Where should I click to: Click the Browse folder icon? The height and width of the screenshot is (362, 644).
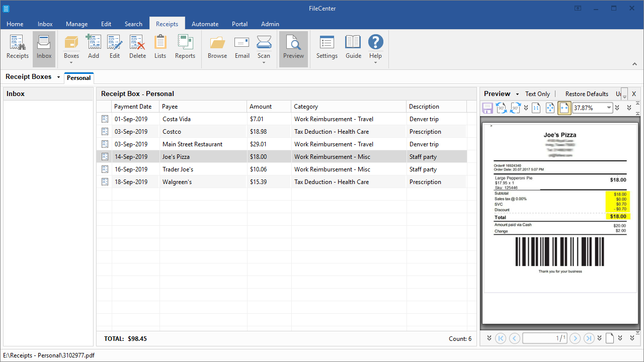tap(217, 47)
